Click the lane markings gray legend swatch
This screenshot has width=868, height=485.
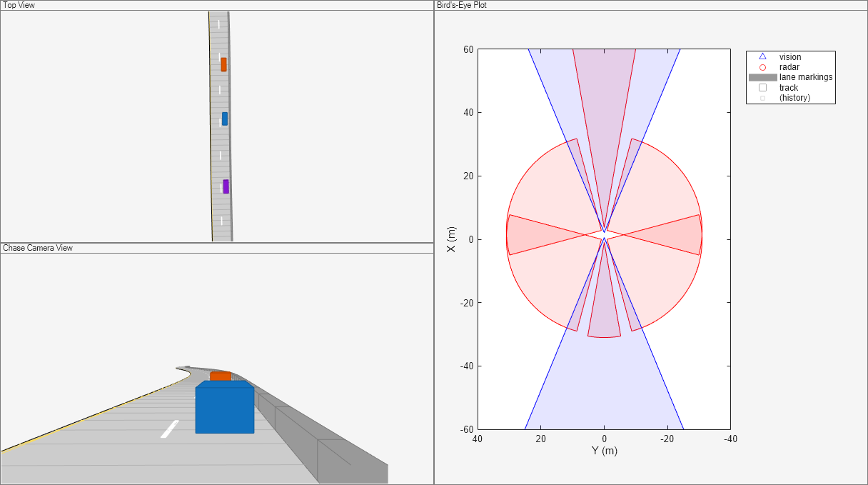coord(762,77)
